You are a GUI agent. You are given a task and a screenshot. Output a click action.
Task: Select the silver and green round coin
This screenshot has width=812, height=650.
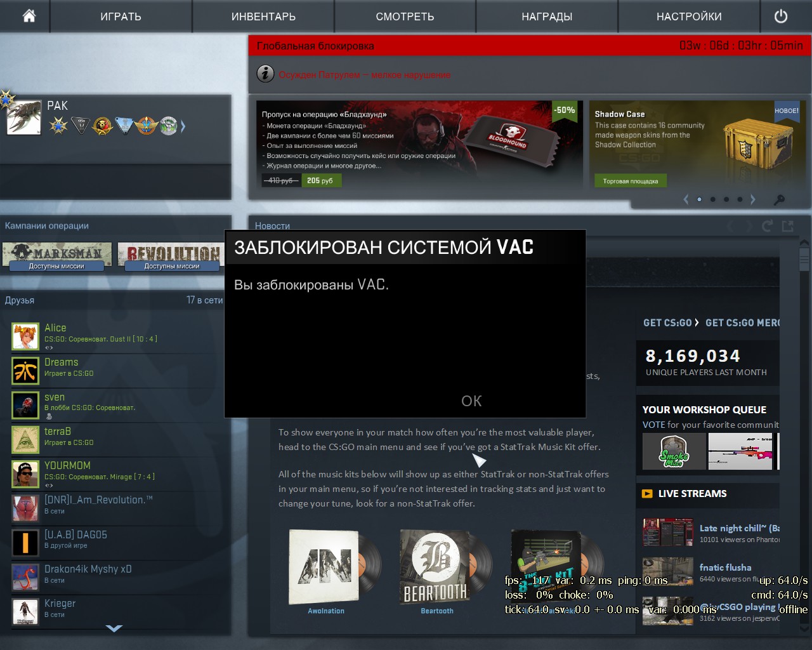pos(168,126)
